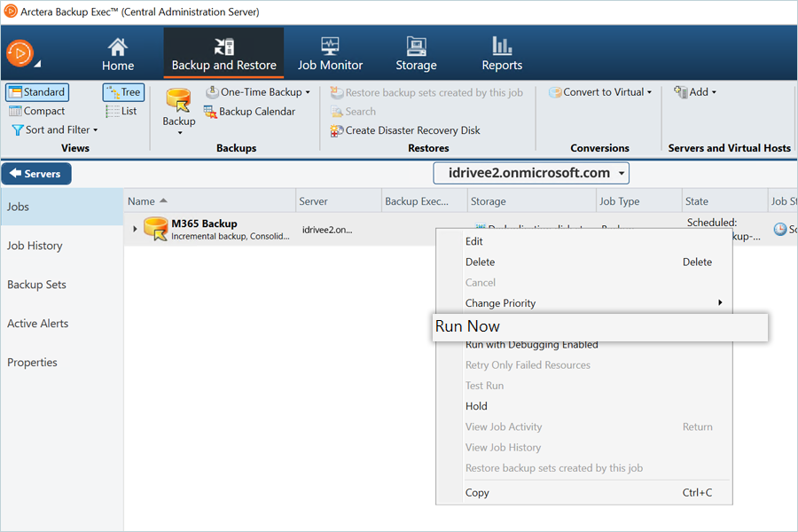Open the Convert to Virtual dropdown
Image resolution: width=798 pixels, height=532 pixels.
[x=600, y=92]
